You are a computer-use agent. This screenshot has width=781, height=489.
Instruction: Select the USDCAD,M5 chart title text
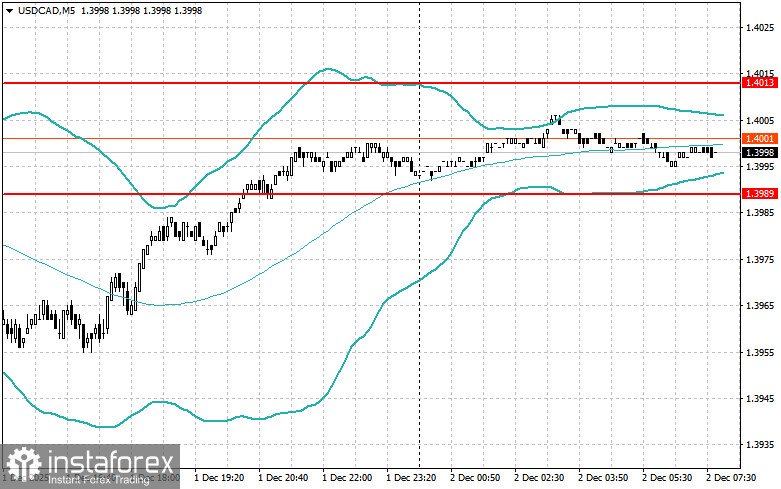click(46, 10)
